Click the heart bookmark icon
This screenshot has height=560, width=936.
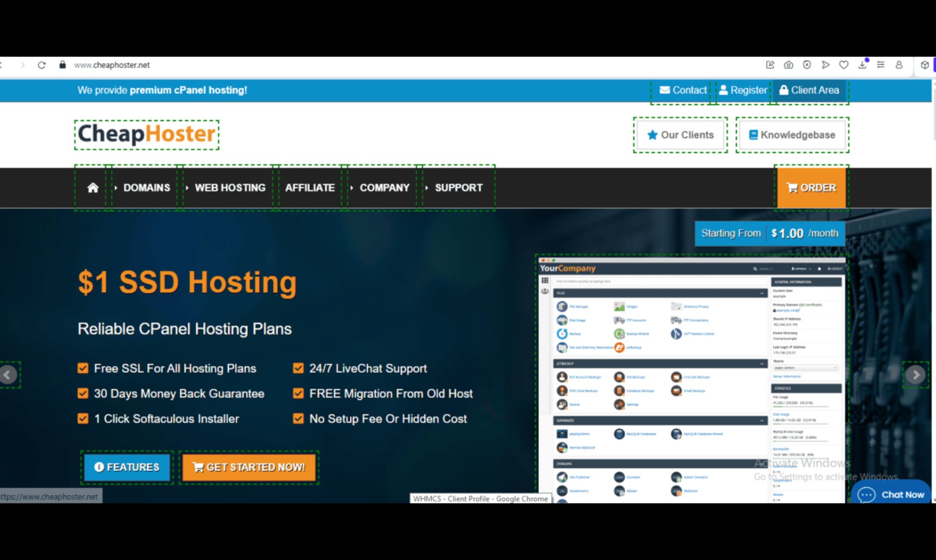tap(844, 65)
